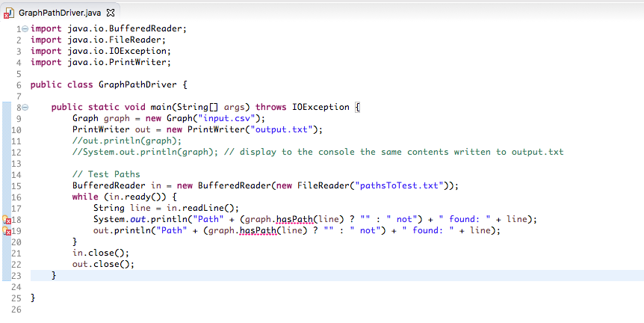Click import java.io.BufferedReader; line
The image size is (644, 323).
pyautogui.click(x=108, y=28)
